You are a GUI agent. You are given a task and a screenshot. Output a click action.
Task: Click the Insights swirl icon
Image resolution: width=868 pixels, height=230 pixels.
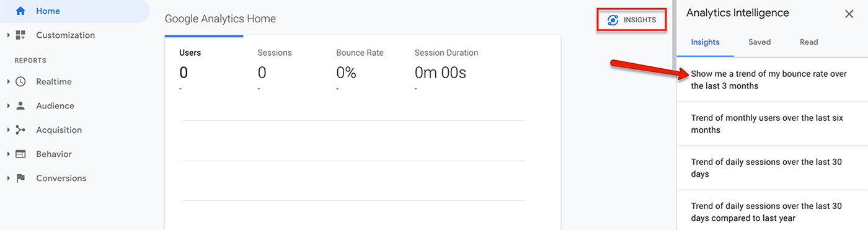pyautogui.click(x=613, y=20)
